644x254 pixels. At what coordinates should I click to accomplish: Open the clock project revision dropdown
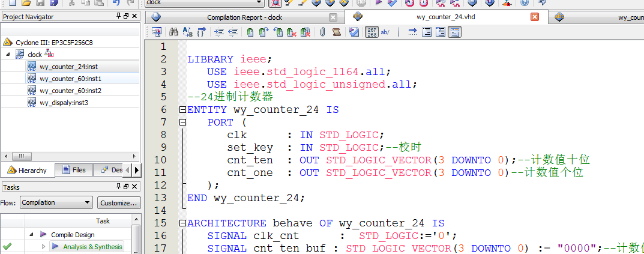(205, 2)
